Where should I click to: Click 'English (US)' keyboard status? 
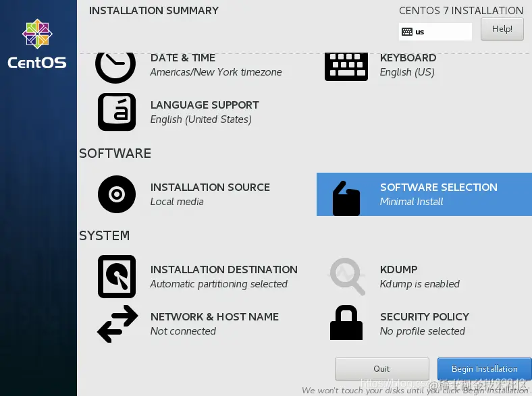pyautogui.click(x=407, y=72)
